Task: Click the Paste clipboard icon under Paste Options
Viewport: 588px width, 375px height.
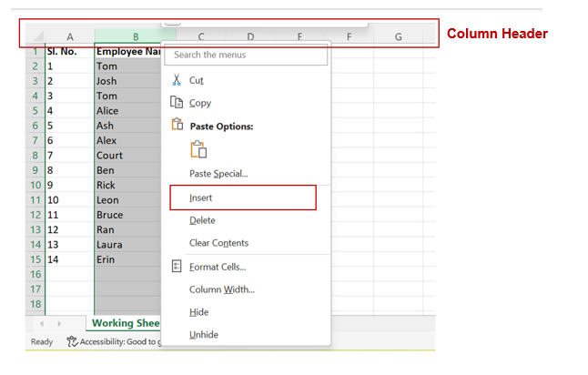Action: click(198, 149)
